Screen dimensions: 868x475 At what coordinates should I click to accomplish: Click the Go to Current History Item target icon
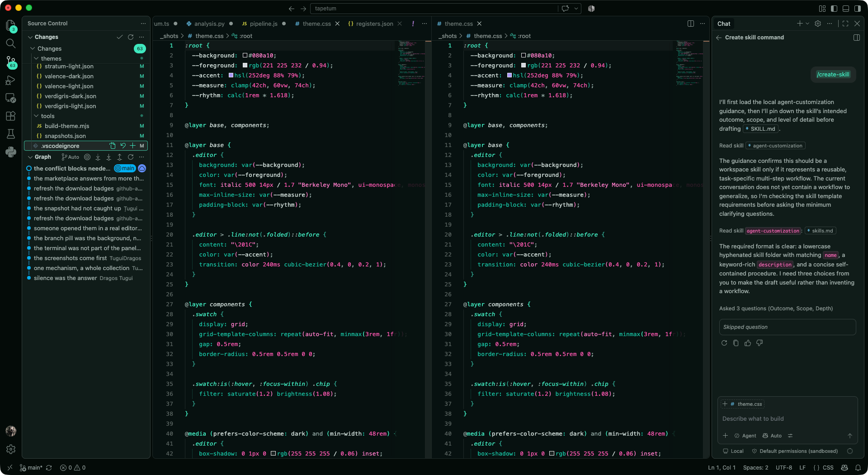[x=87, y=157]
